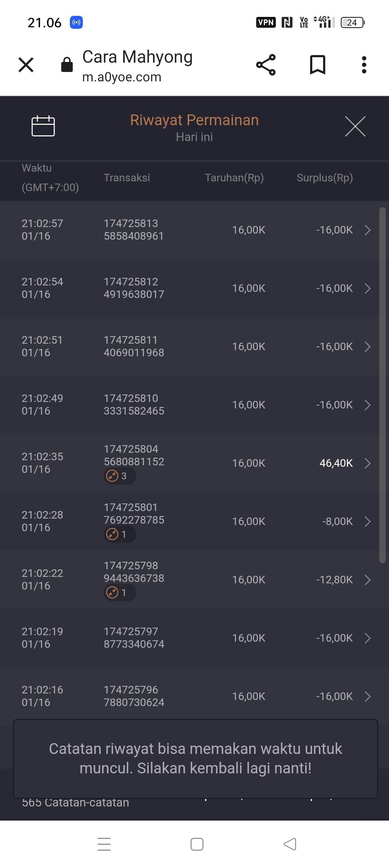Tap the padlock site security icon

point(67,65)
